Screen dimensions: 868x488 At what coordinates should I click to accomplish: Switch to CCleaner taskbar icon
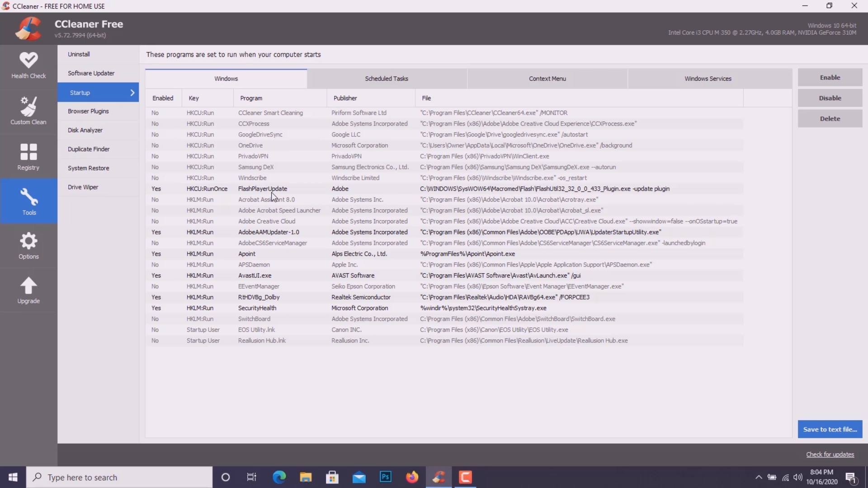point(439,477)
